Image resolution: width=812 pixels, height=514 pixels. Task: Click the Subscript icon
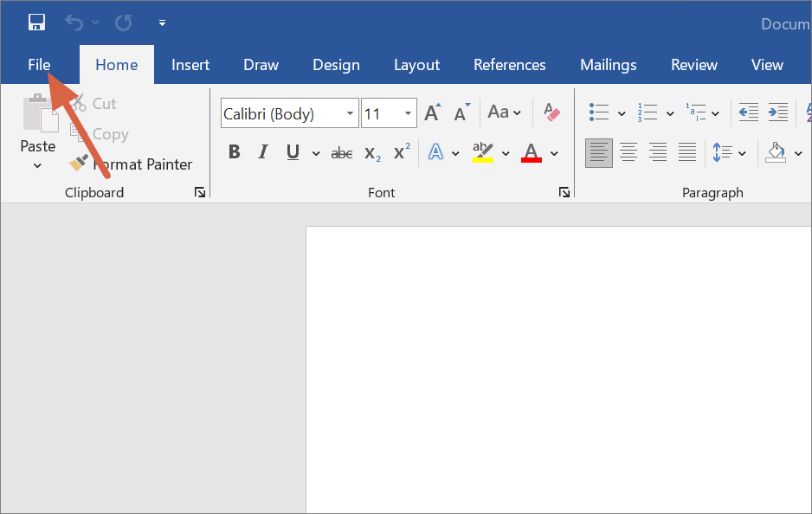tap(372, 153)
